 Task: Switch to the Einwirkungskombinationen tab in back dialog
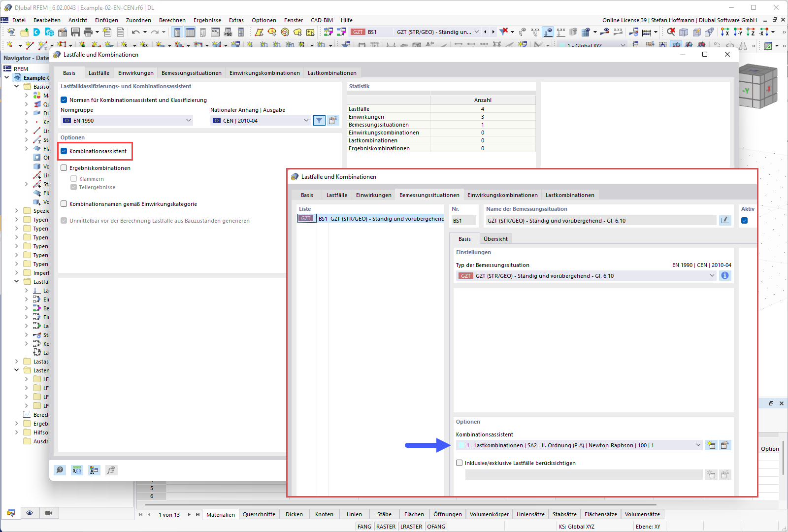point(264,73)
